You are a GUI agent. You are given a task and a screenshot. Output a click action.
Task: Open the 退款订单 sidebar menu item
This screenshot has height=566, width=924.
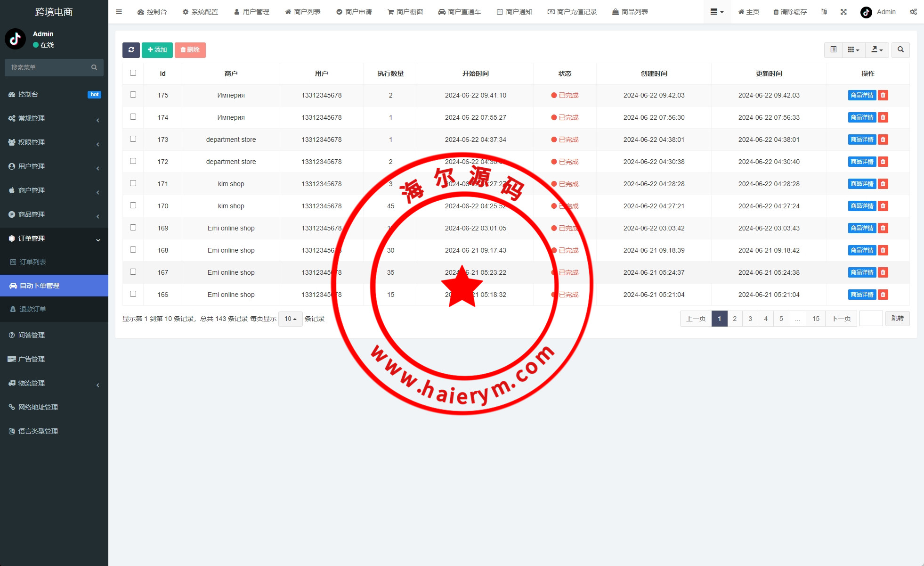(33, 309)
